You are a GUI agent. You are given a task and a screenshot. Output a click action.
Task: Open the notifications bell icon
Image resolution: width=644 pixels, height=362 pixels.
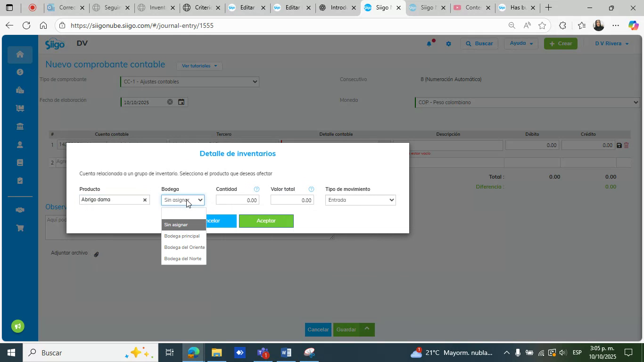429,43
